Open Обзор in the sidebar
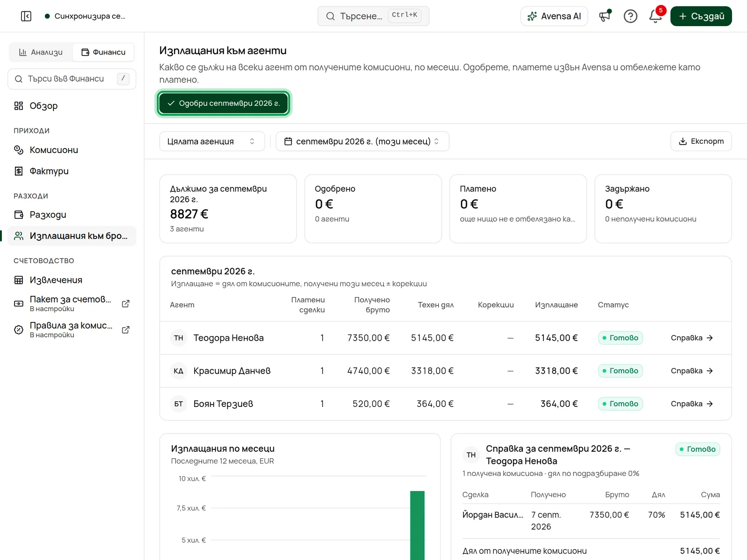This screenshot has height=560, width=747. click(x=72, y=106)
